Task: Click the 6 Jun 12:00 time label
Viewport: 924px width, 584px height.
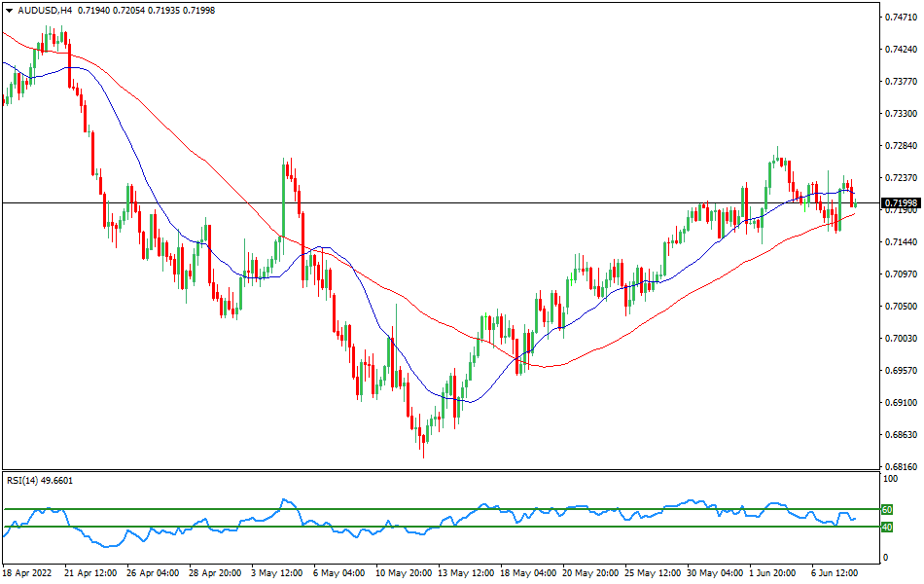Action: pyautogui.click(x=835, y=573)
